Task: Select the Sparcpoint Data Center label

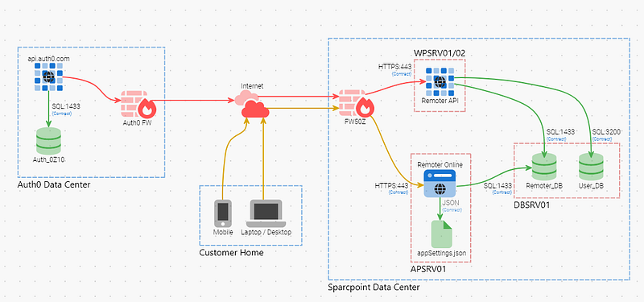Action: pos(374,288)
